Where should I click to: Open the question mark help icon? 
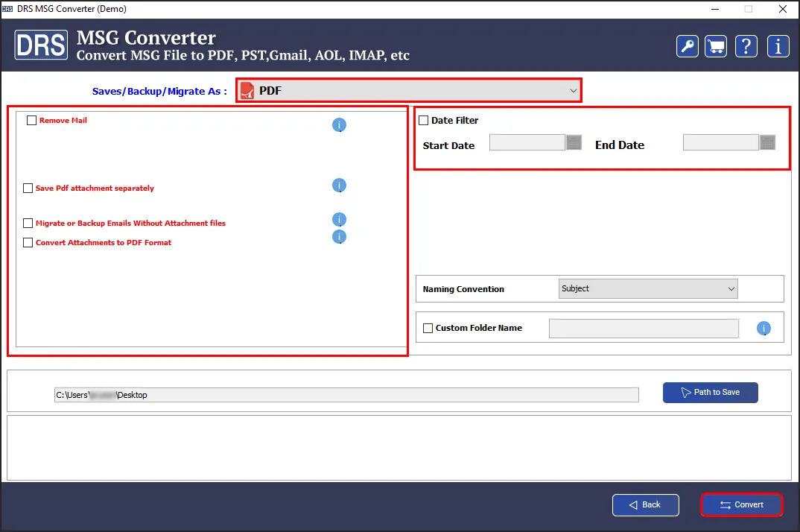[746, 46]
